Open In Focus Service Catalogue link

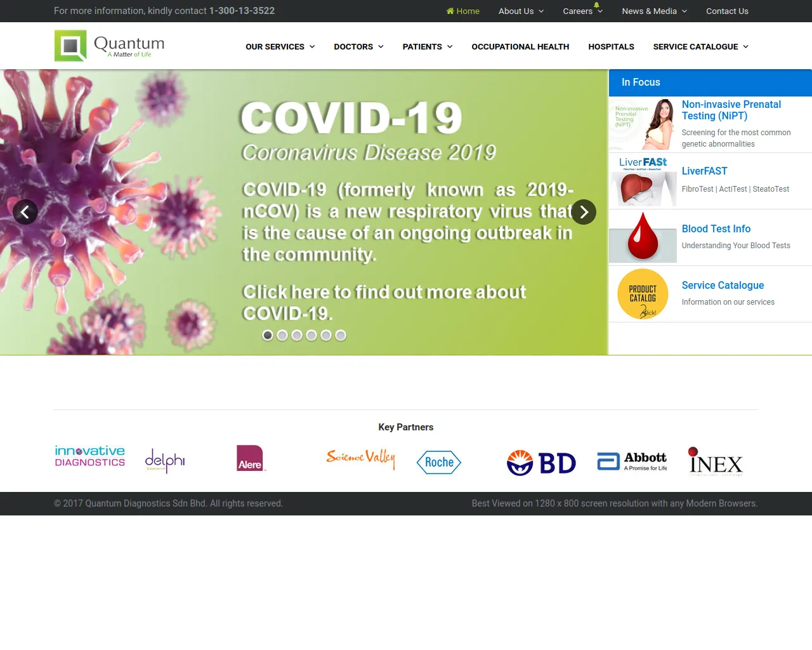(723, 285)
